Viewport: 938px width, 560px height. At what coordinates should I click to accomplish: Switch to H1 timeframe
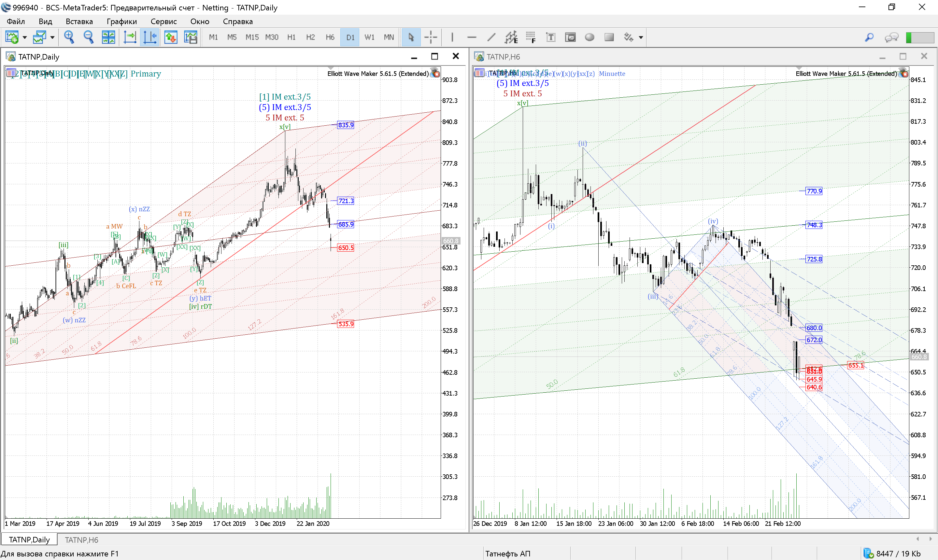[291, 37]
